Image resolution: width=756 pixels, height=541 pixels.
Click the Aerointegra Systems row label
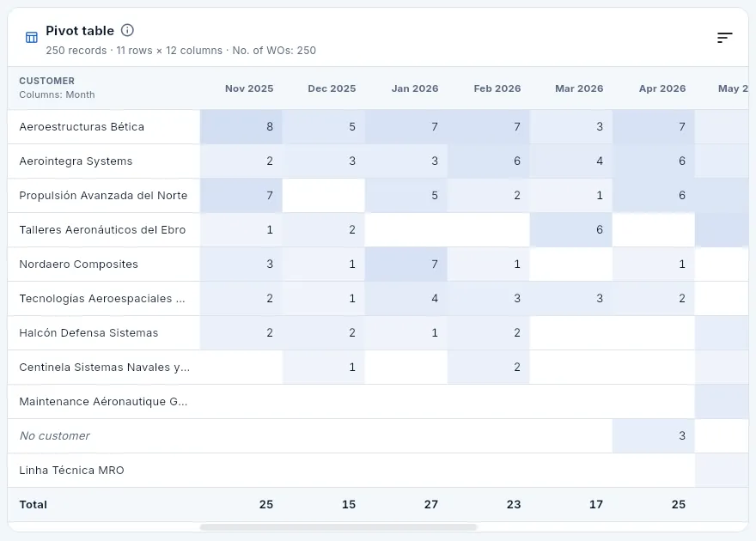76,161
